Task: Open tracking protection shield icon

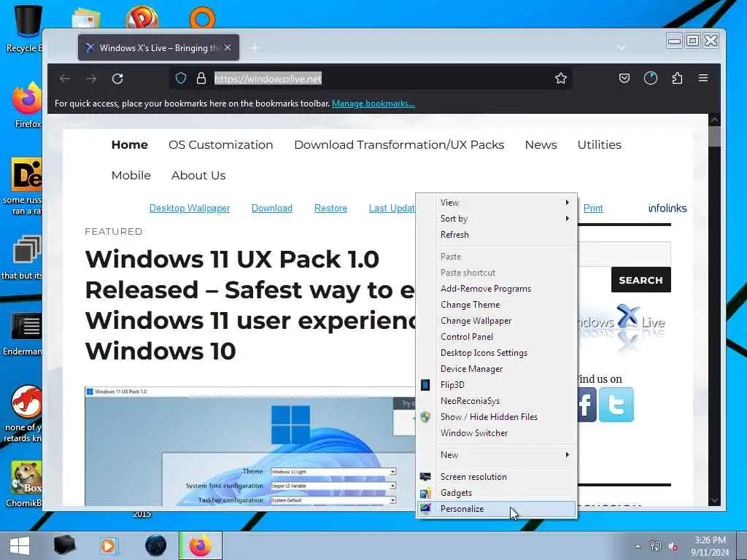Action: point(181,78)
